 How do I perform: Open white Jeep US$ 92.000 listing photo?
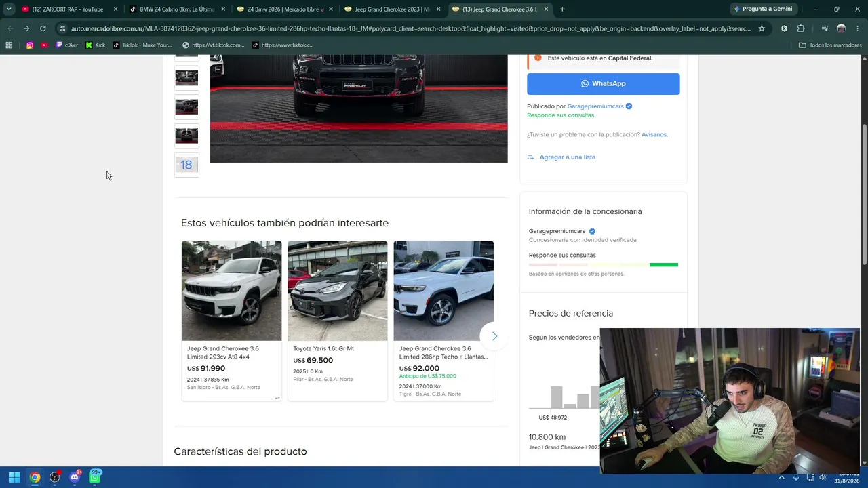point(443,291)
